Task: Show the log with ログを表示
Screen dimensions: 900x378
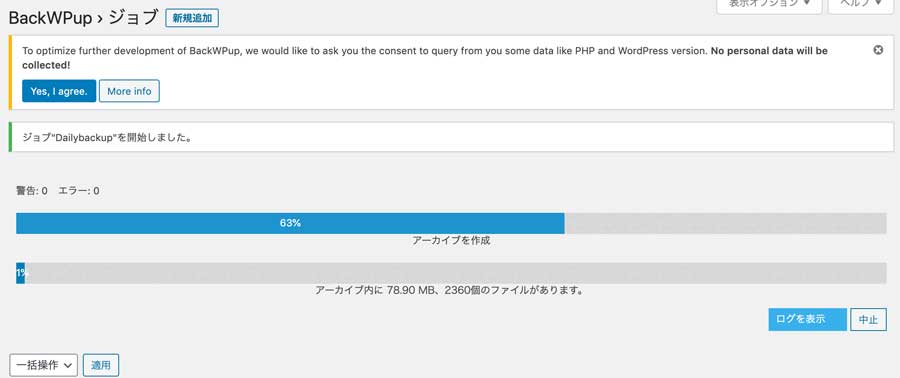Action: 808,319
